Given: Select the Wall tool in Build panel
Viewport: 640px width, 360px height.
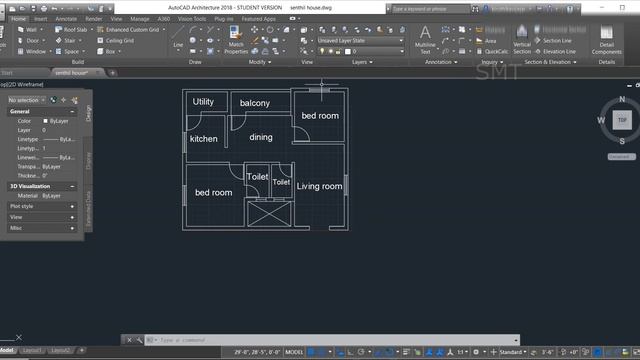Looking at the screenshot, I should (x=28, y=29).
